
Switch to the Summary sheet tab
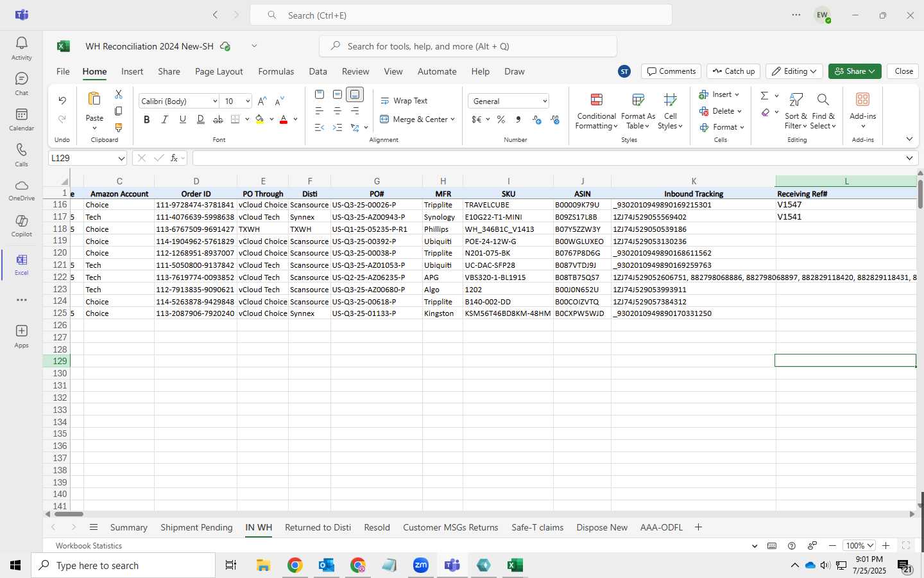pyautogui.click(x=128, y=527)
